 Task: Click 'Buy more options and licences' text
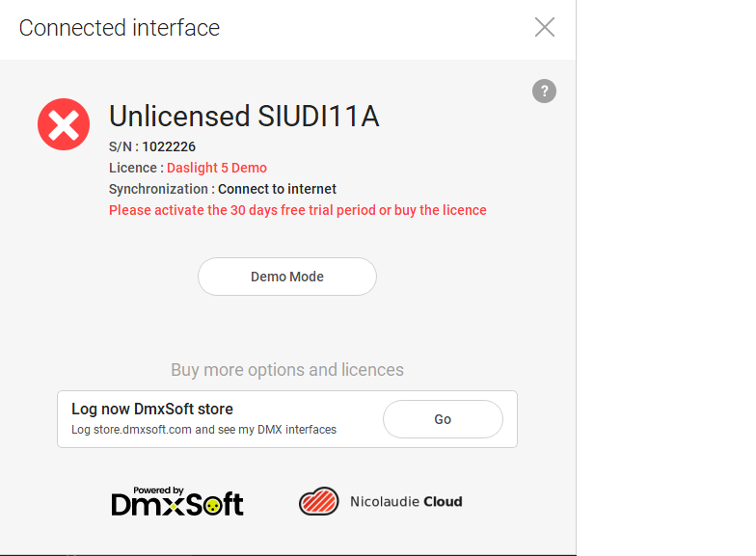[287, 370]
